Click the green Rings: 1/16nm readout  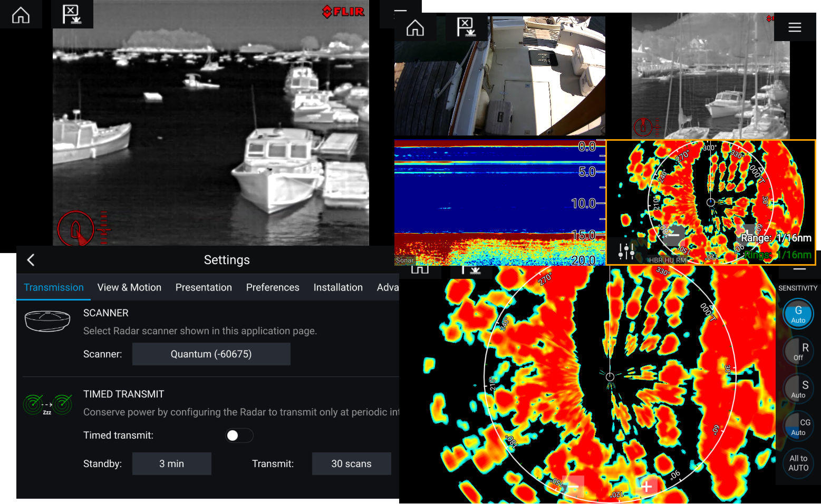click(x=777, y=255)
